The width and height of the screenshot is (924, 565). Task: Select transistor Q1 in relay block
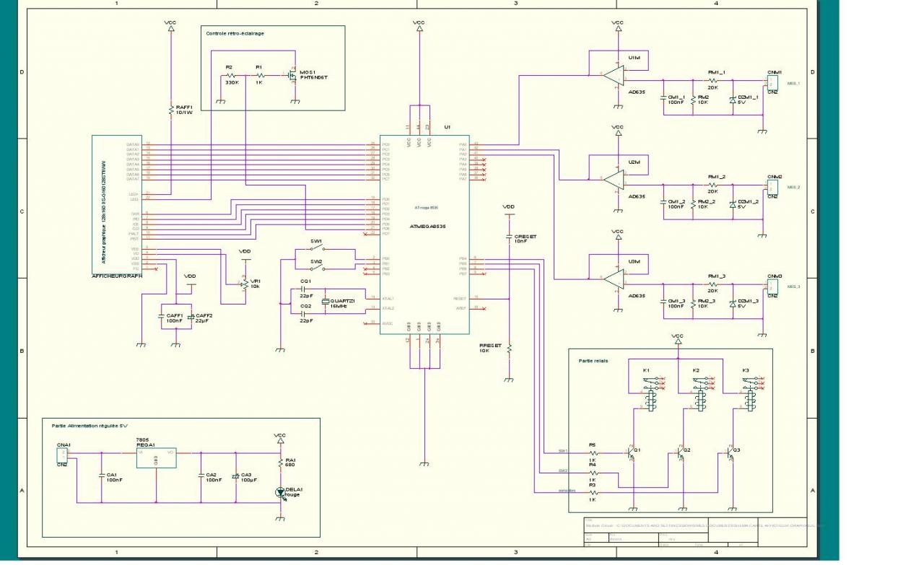pos(630,453)
